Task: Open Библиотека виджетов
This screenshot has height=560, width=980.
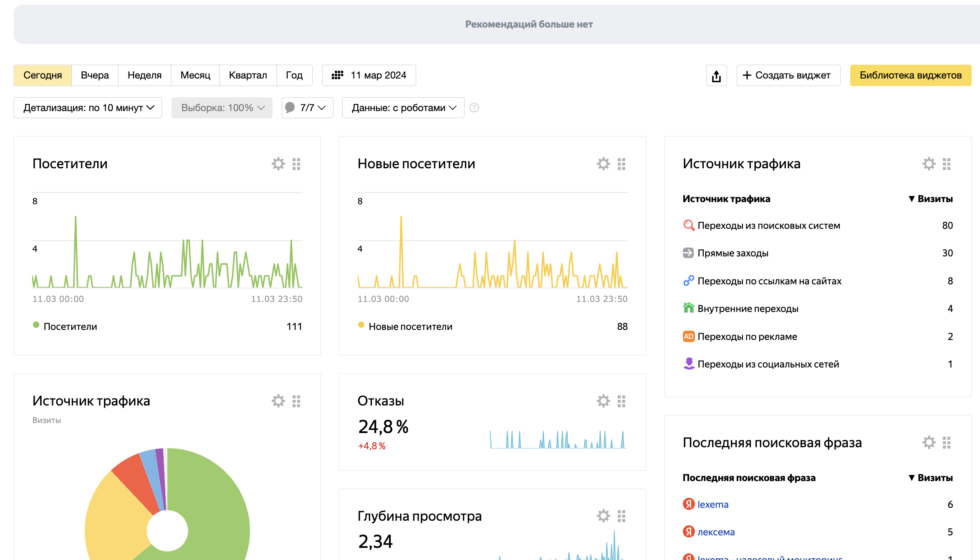Action: [911, 75]
